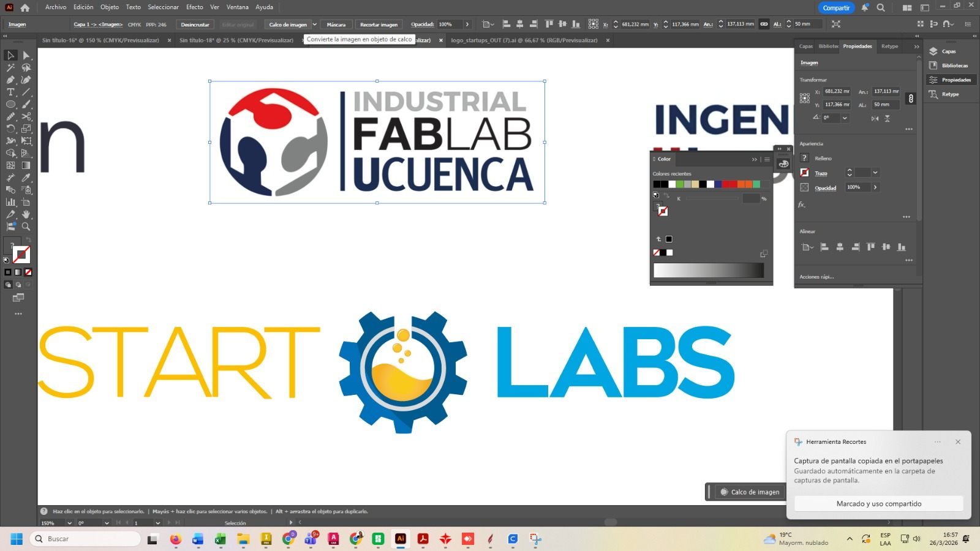Activate the Zoom magnifier tool
Image resolution: width=980 pixels, height=551 pixels.
tap(26, 227)
